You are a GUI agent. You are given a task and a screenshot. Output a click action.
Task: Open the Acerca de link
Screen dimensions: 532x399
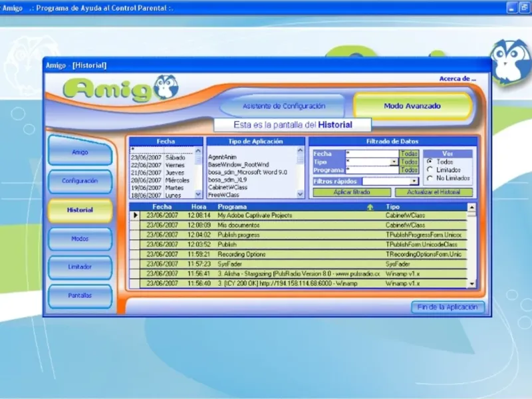(x=458, y=78)
